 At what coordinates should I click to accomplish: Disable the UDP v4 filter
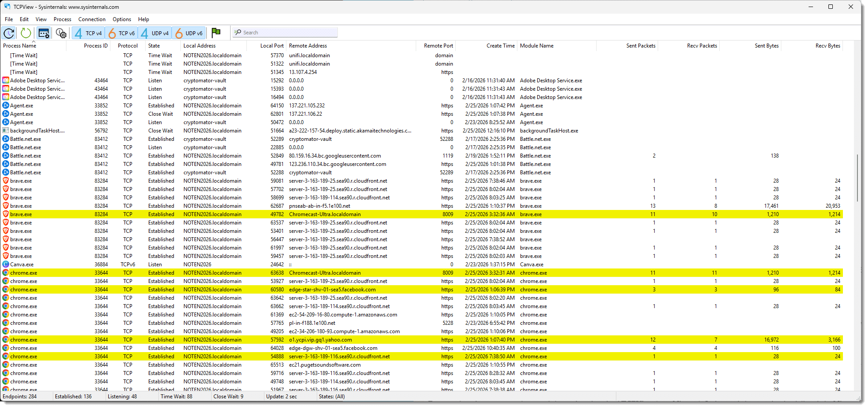[x=155, y=33]
